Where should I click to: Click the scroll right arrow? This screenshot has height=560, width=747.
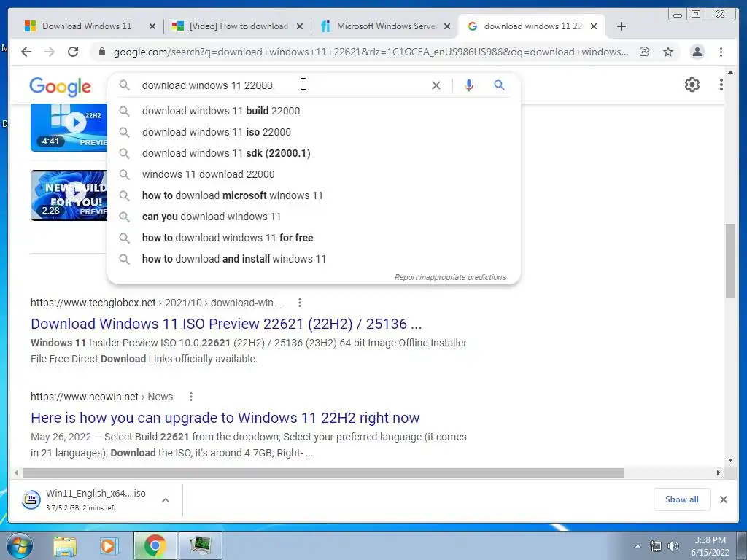[719, 472]
